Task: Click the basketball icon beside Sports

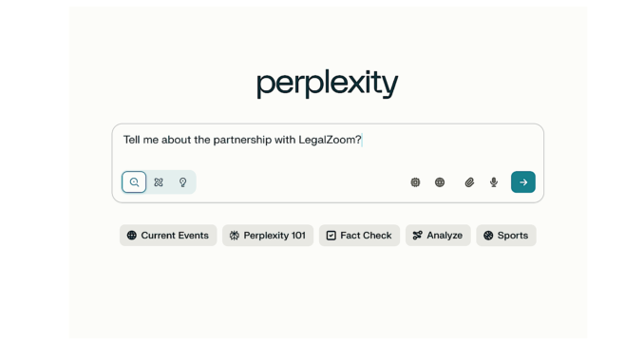Action: [x=488, y=236]
